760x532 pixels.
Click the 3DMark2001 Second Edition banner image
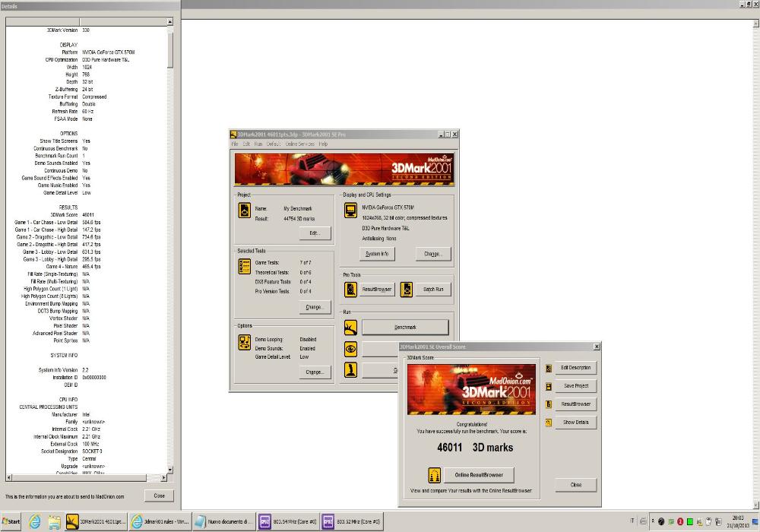tap(344, 169)
